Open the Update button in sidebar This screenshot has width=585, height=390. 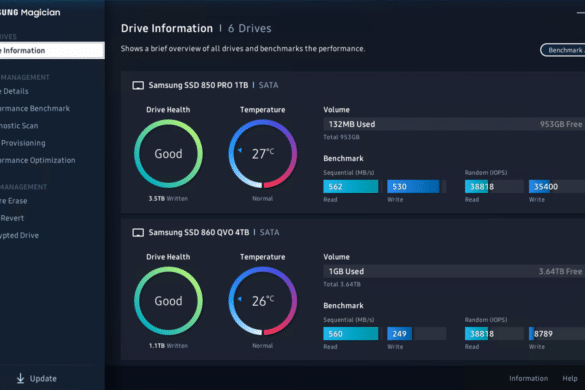pos(37,378)
